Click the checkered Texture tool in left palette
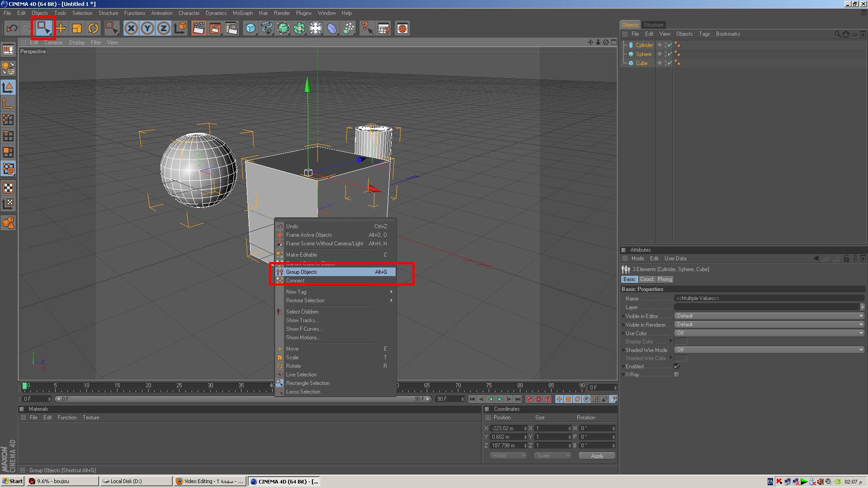 click(8, 188)
